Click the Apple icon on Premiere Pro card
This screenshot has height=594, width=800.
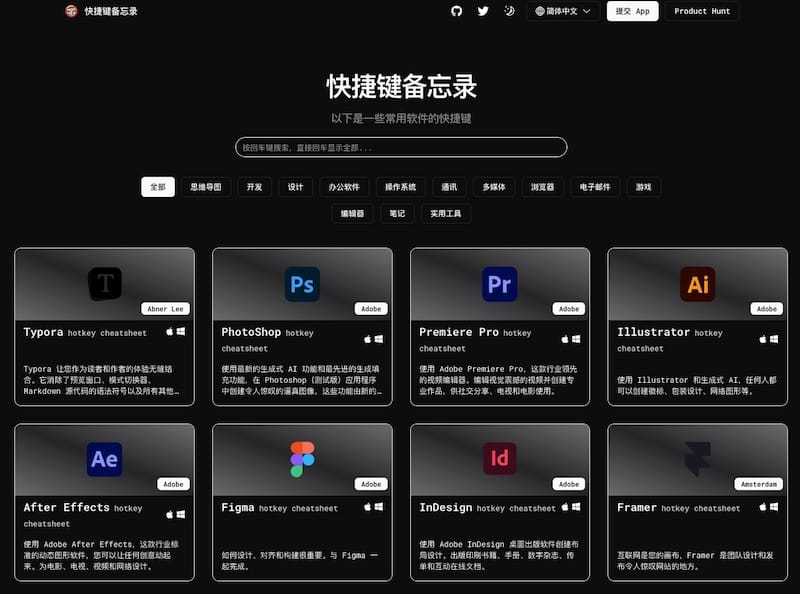[565, 339]
